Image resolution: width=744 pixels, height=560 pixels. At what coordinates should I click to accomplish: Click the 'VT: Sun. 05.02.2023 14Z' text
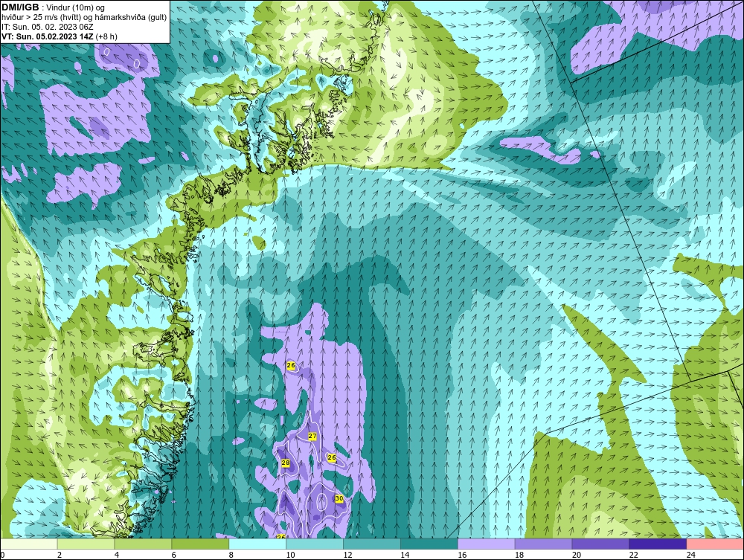click(x=48, y=36)
